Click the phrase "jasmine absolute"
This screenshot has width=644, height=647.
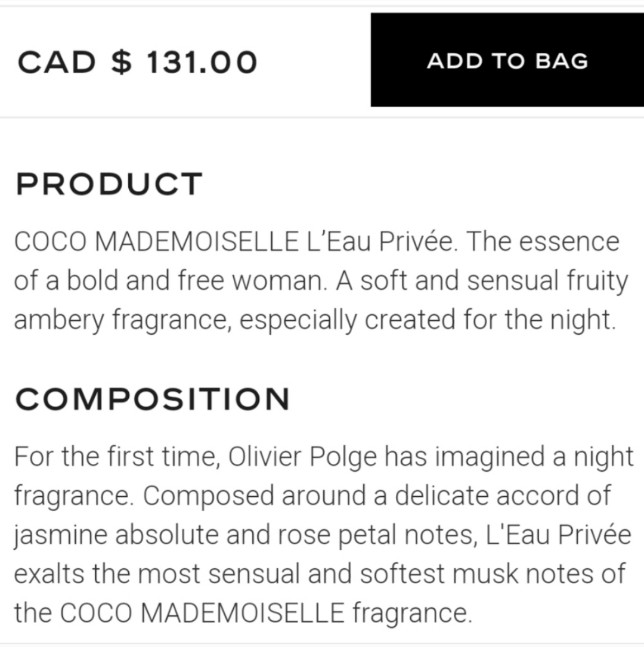pos(116,535)
